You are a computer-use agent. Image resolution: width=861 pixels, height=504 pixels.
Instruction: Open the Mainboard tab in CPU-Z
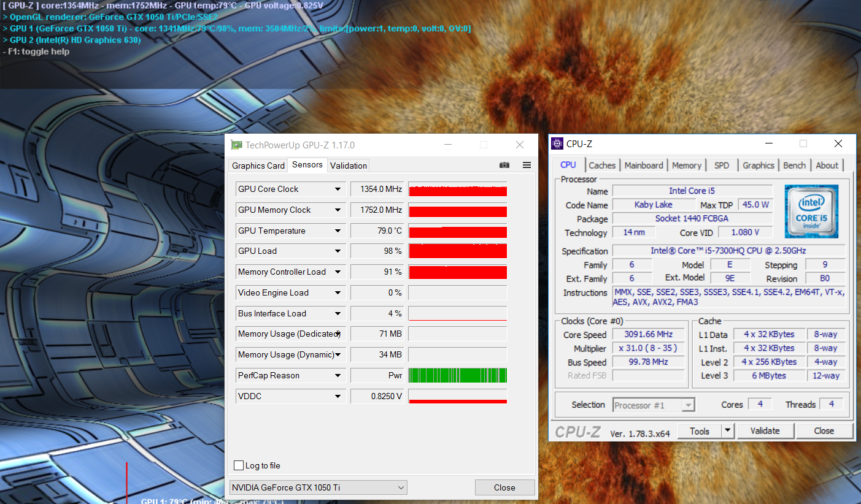644,166
